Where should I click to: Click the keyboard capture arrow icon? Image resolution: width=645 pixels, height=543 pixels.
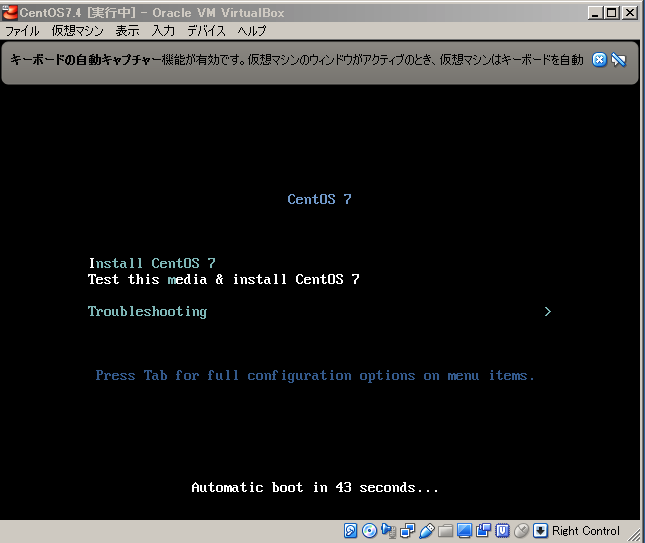tap(540, 531)
